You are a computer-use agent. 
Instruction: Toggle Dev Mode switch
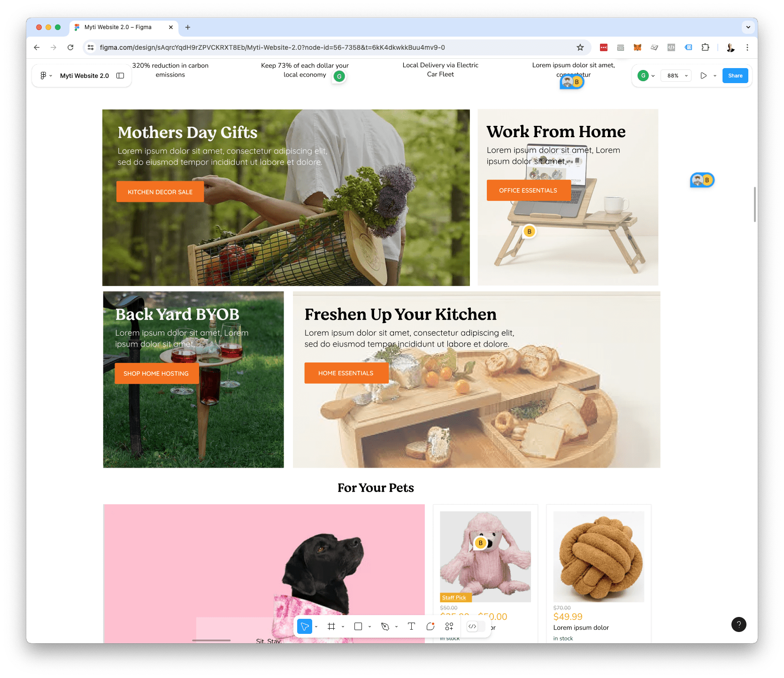tap(476, 626)
